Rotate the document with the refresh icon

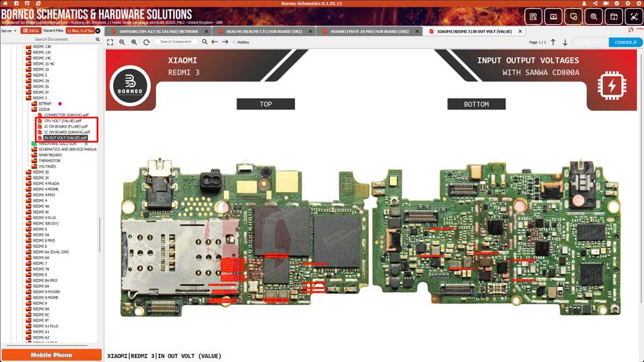pyautogui.click(x=146, y=42)
